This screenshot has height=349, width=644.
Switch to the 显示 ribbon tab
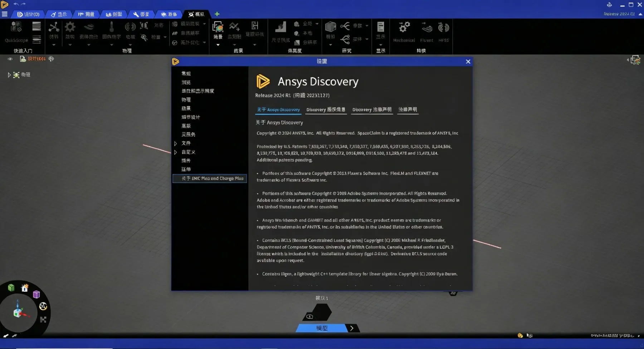[x=59, y=14]
